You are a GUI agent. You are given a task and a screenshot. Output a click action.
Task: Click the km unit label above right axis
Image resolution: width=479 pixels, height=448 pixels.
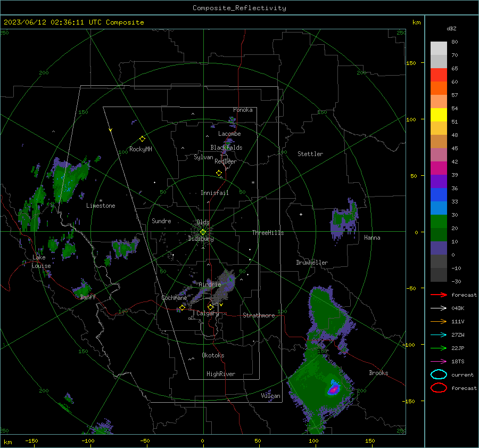click(x=416, y=22)
